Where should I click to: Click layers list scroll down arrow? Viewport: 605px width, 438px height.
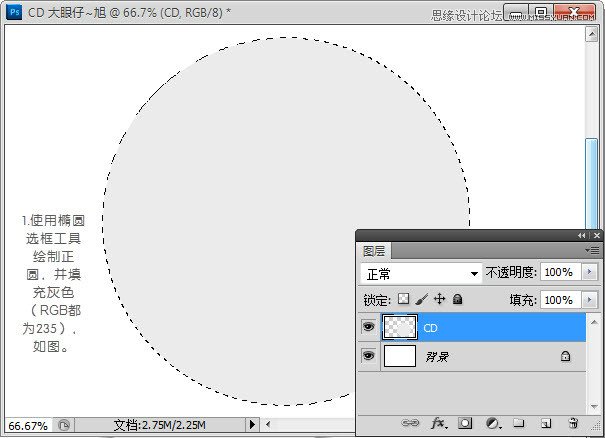pos(594,406)
